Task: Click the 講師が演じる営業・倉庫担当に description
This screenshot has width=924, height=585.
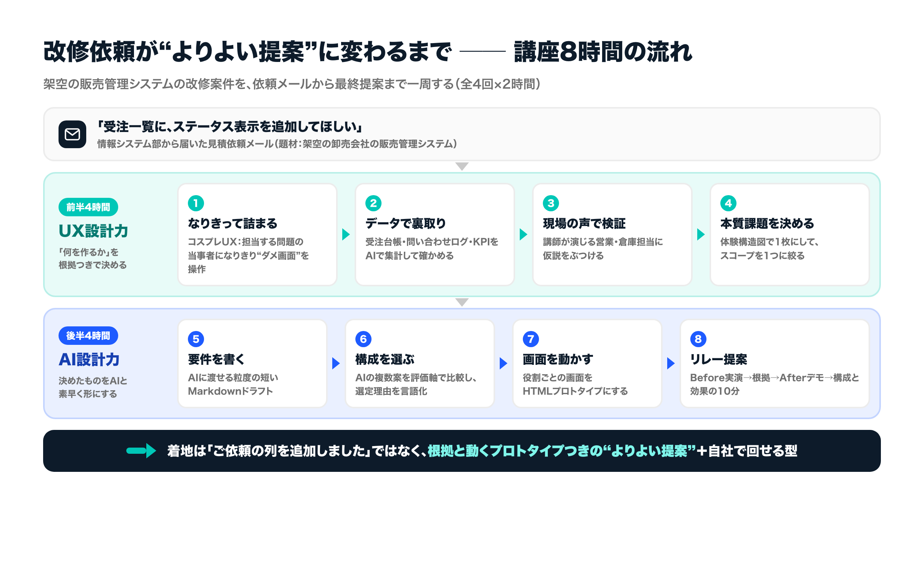Action: pyautogui.click(x=603, y=249)
